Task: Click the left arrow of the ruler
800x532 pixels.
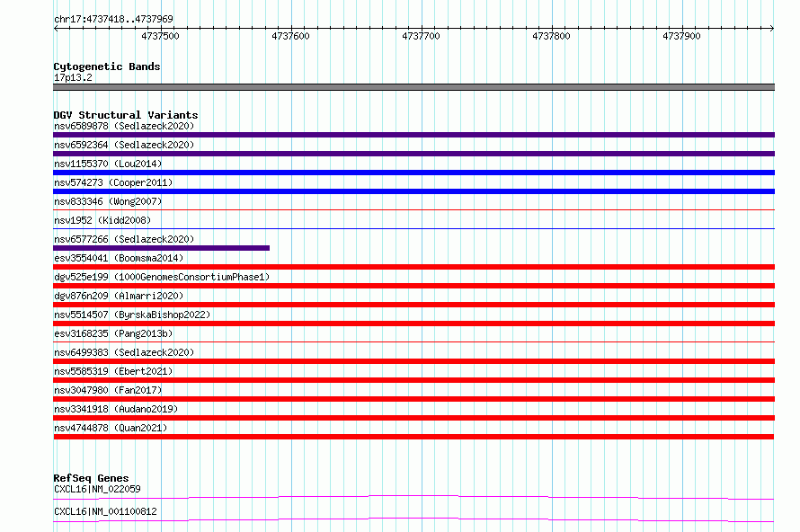Action: tap(56, 28)
